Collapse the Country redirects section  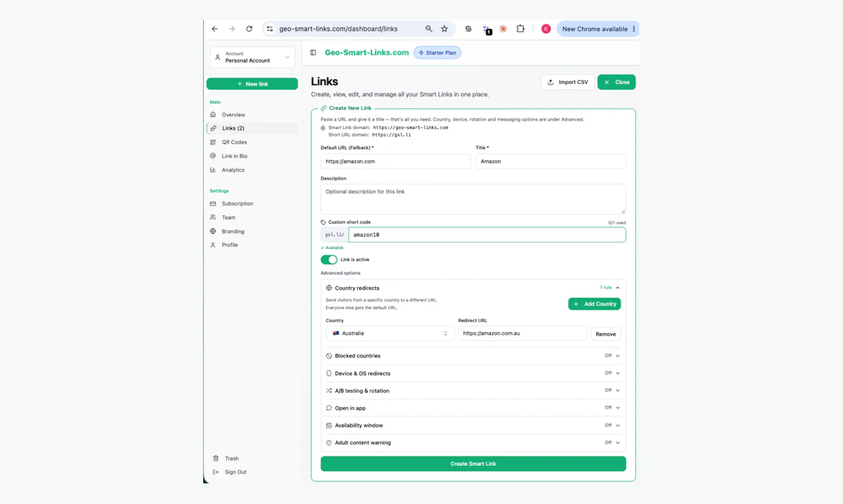pyautogui.click(x=473, y=288)
